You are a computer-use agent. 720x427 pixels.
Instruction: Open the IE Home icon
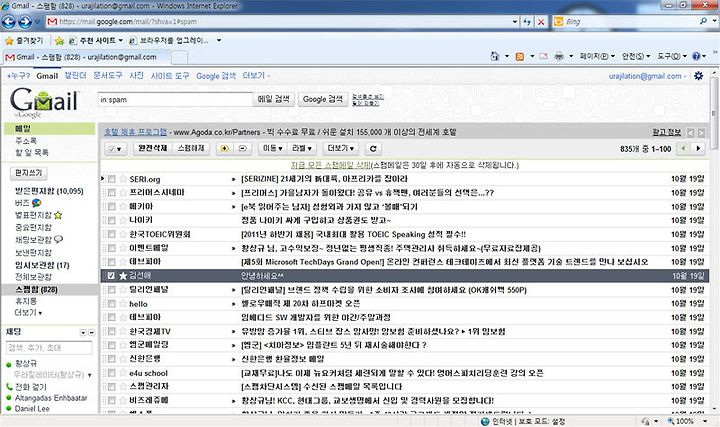[x=495, y=56]
